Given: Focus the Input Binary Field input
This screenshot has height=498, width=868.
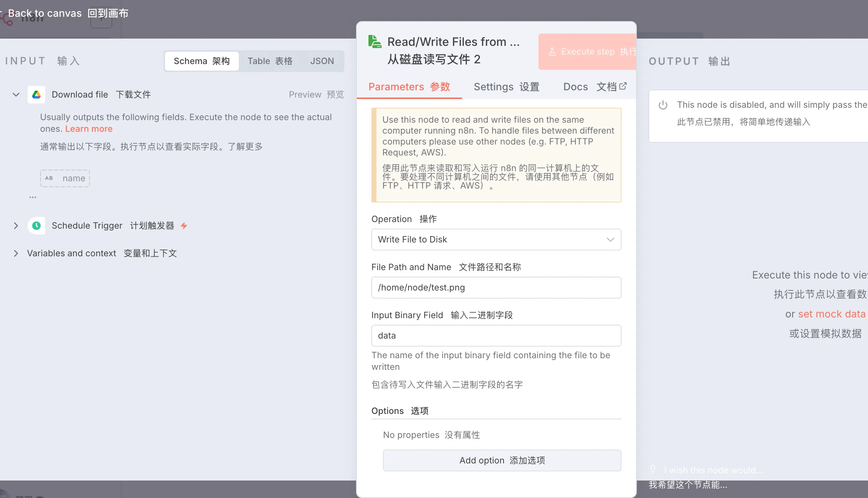Looking at the screenshot, I should pos(496,336).
